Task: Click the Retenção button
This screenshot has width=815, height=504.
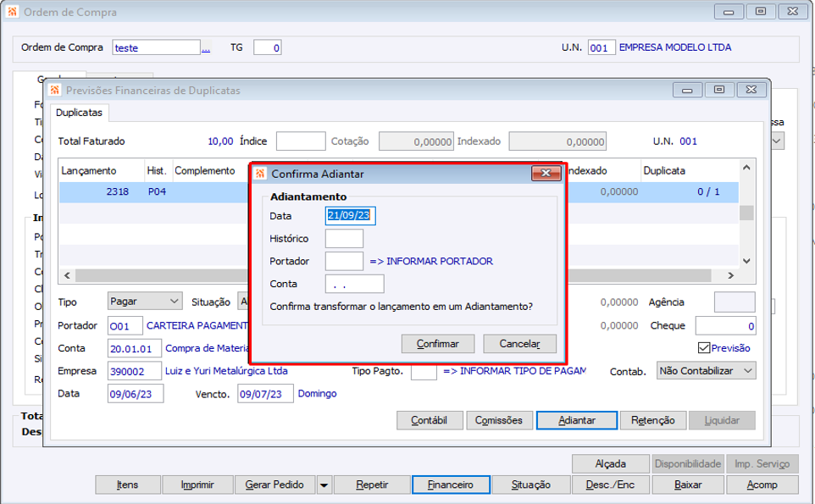Action: pos(653,420)
